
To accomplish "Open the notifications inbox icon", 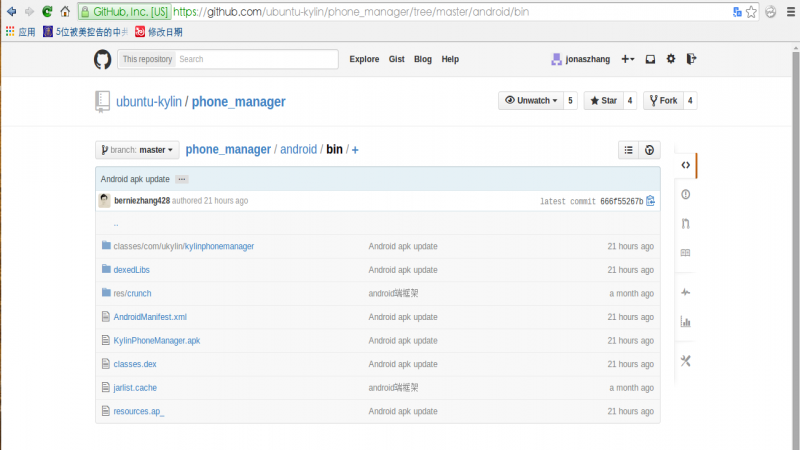I will coord(650,59).
